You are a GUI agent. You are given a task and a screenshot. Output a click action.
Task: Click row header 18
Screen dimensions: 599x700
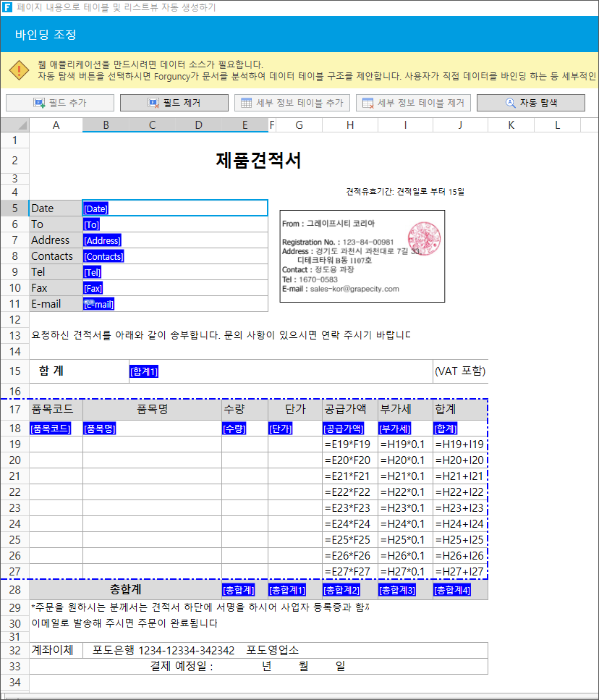click(x=14, y=428)
